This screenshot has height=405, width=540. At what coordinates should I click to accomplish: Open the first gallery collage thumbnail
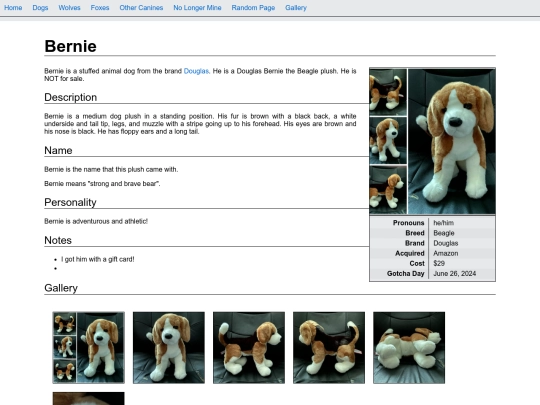[x=89, y=347]
